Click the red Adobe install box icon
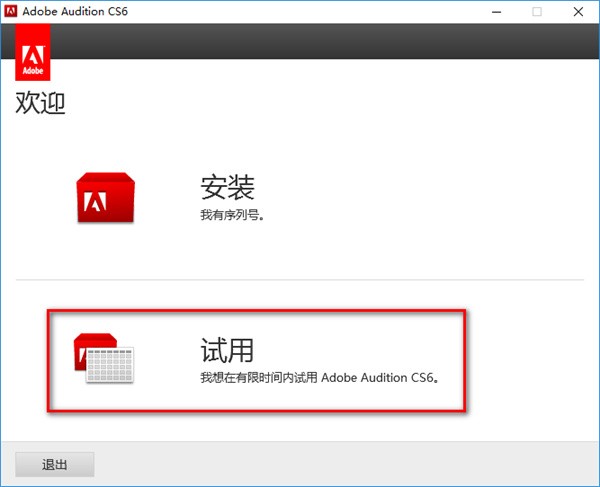This screenshot has height=487, width=600. point(106,197)
